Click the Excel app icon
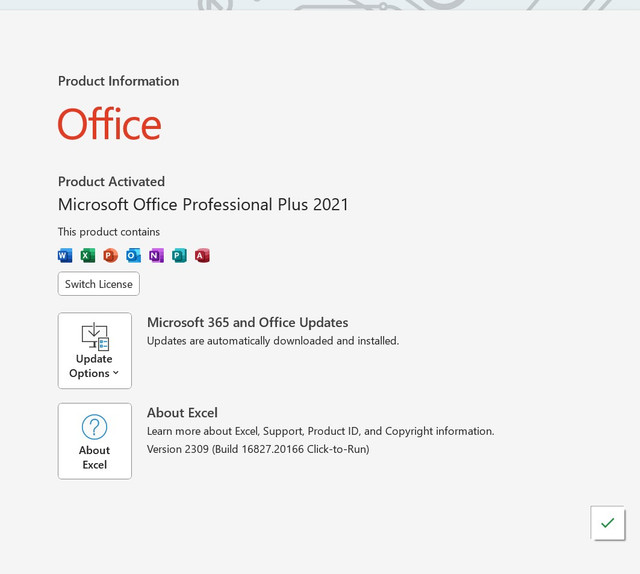 pos(88,256)
